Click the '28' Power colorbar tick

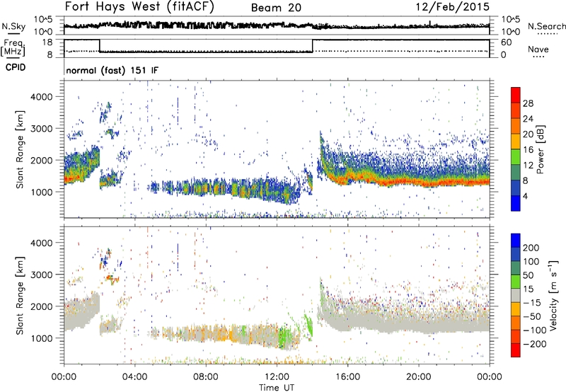[x=528, y=103]
